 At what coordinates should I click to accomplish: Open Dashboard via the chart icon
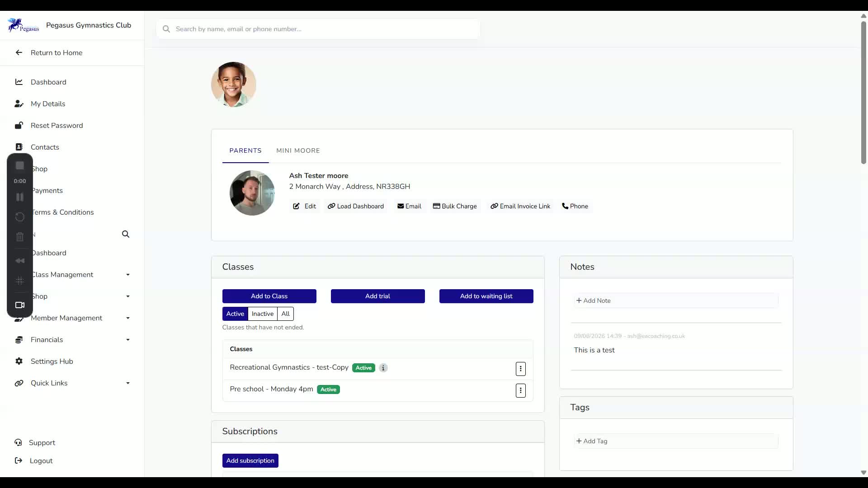(x=19, y=82)
